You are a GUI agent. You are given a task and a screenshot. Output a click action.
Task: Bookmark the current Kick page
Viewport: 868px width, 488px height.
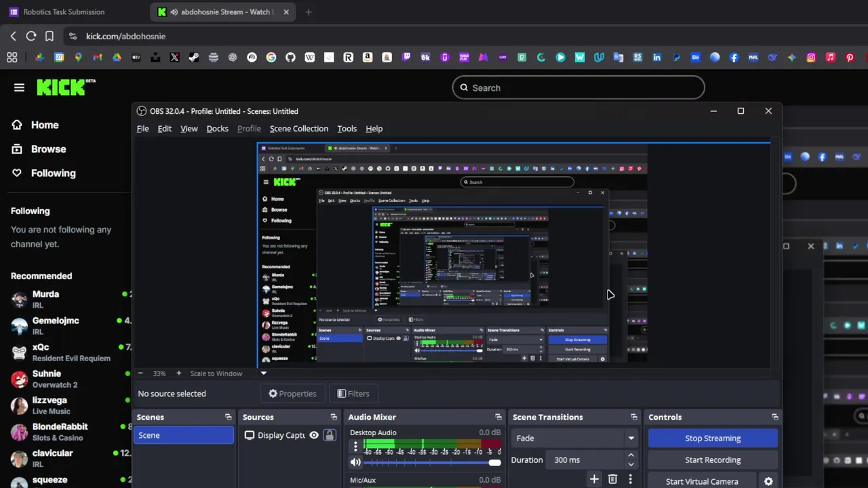point(50,36)
